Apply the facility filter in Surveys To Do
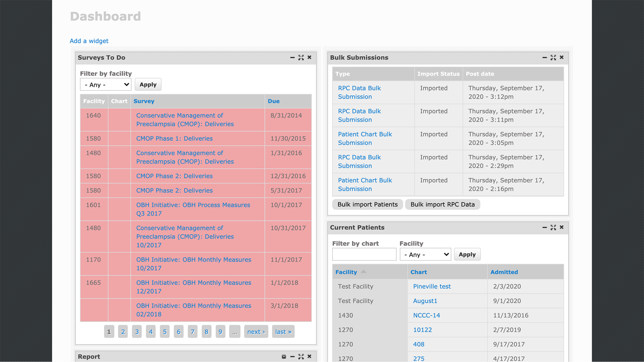Image resolution: width=644 pixels, height=362 pixels. pyautogui.click(x=148, y=84)
